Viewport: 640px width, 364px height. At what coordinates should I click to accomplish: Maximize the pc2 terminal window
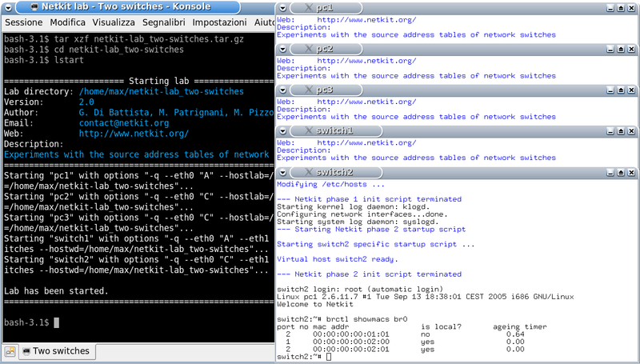[x=621, y=49]
